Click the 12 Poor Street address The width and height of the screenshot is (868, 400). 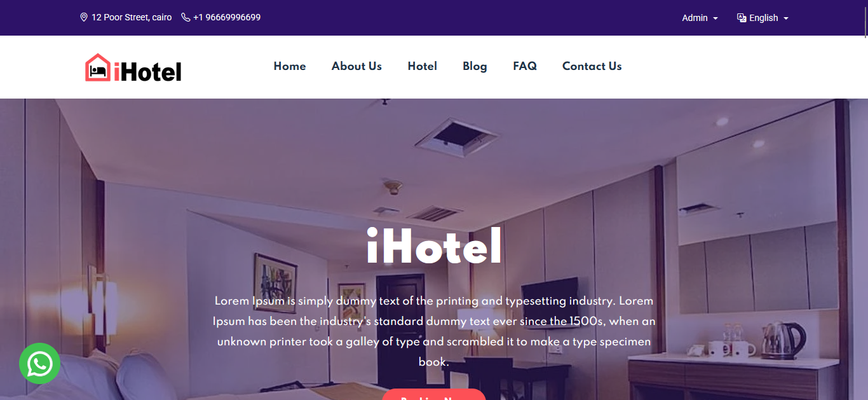132,17
